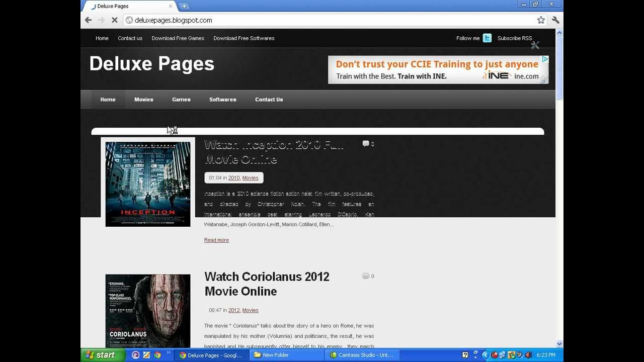Viewport: 644px width, 362px height.
Task: Click the browser forward arrow
Action: point(101,20)
